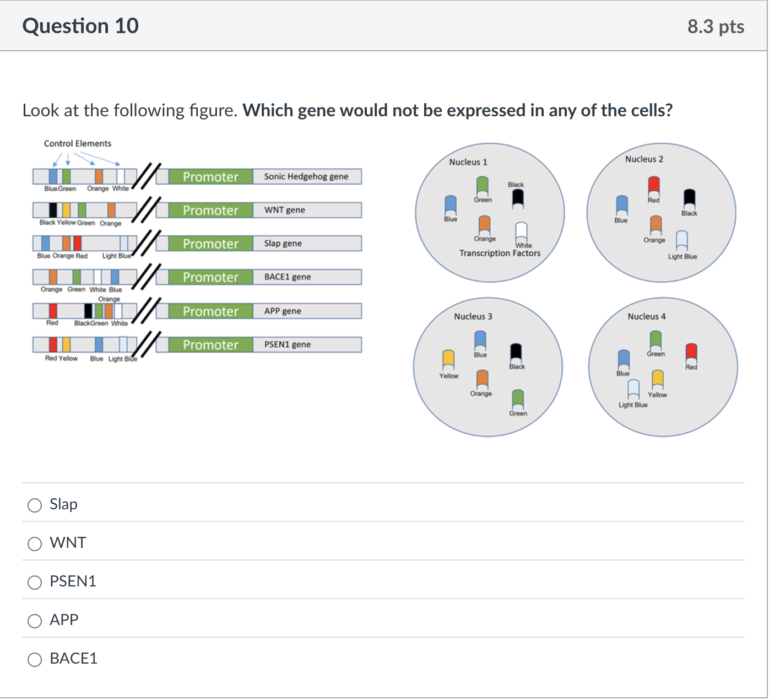Image resolution: width=769 pixels, height=700 pixels.
Task: Select the Slap answer option
Action: [35, 505]
